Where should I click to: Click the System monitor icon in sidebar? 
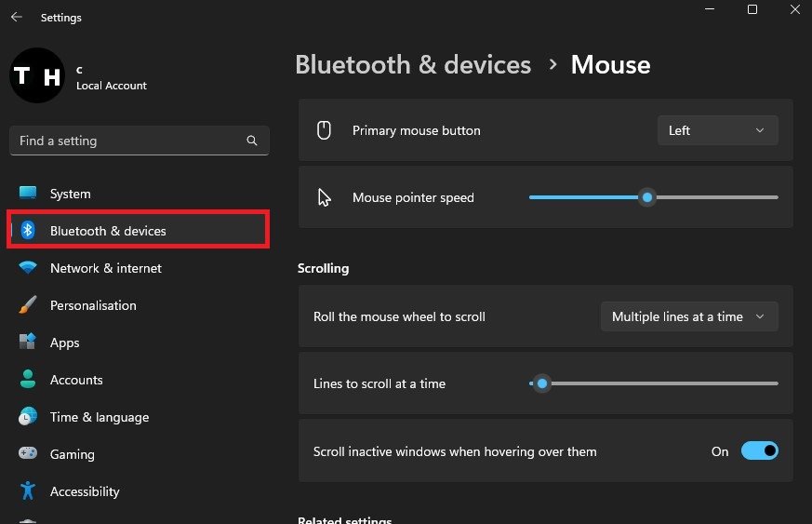28,194
